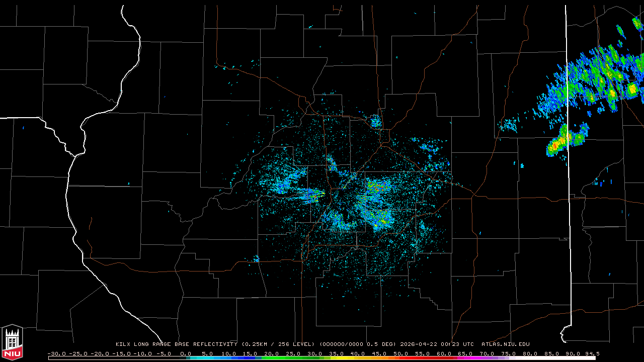Click the (000000/0000 0.5 DEG) elevation text
Viewport: 644px width, 362px height.
tap(358, 344)
